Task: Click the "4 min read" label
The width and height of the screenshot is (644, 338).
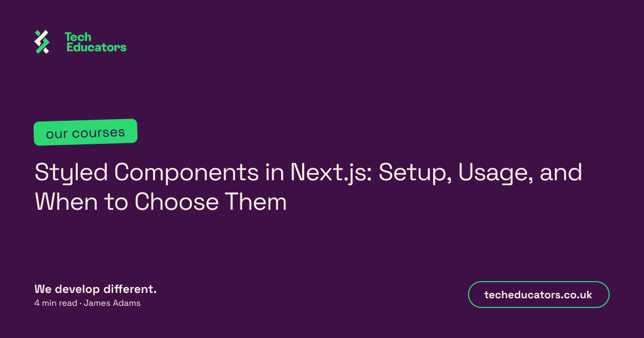Action: (x=56, y=303)
